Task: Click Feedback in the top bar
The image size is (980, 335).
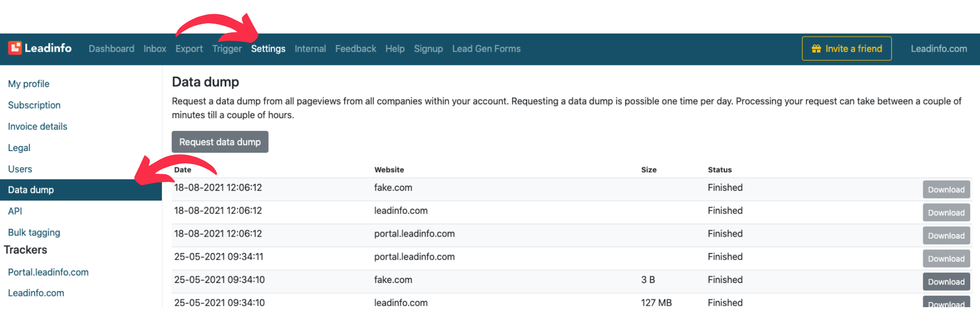Action: tap(355, 48)
